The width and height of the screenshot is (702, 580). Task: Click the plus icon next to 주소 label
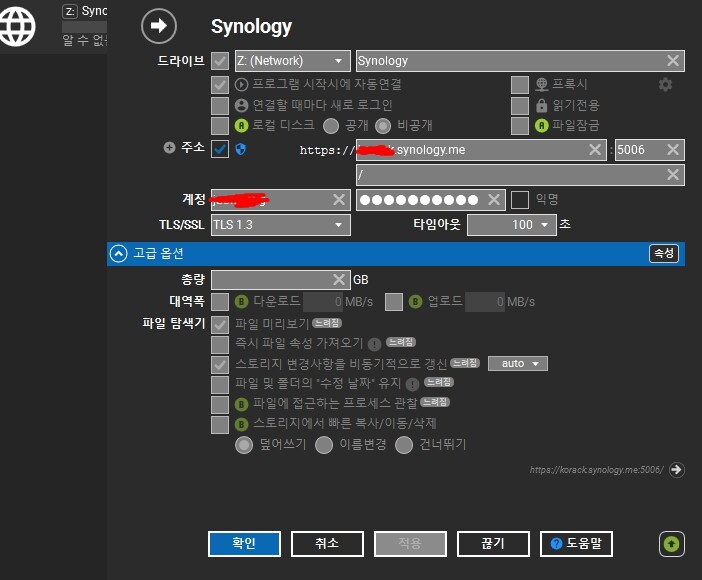[x=169, y=148]
